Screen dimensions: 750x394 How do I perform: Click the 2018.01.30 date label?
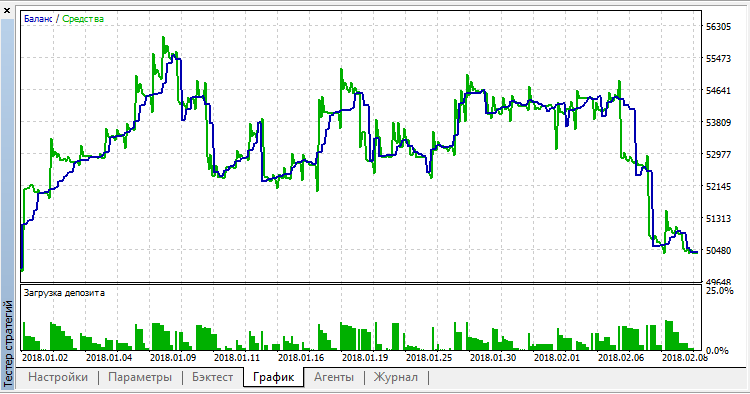tap(493, 358)
